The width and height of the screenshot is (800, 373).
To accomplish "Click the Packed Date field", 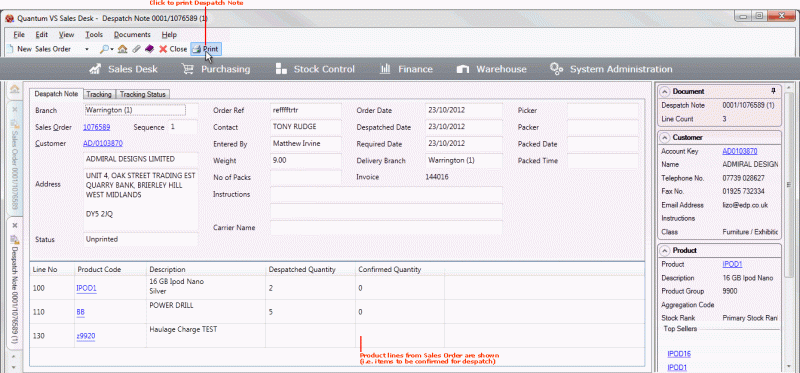I will (603, 144).
